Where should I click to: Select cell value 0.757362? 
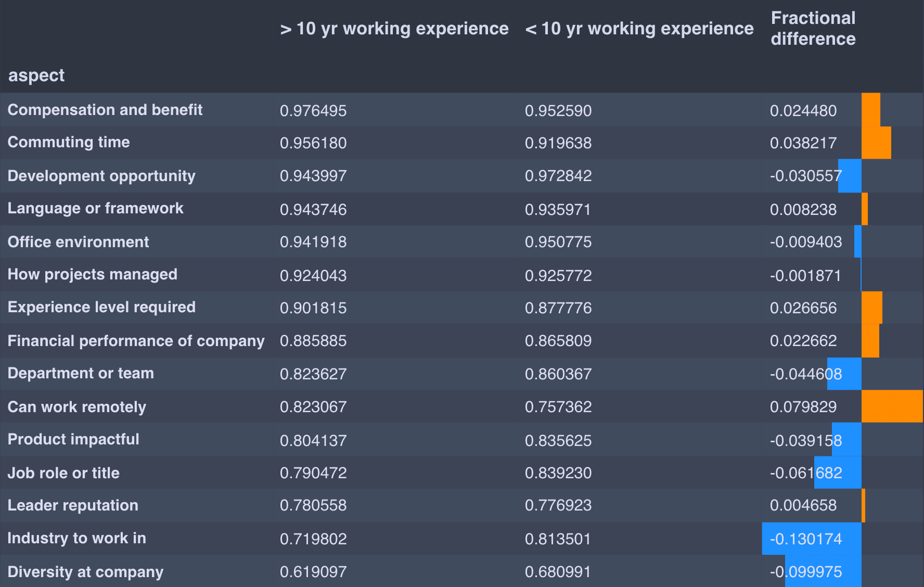click(x=558, y=407)
